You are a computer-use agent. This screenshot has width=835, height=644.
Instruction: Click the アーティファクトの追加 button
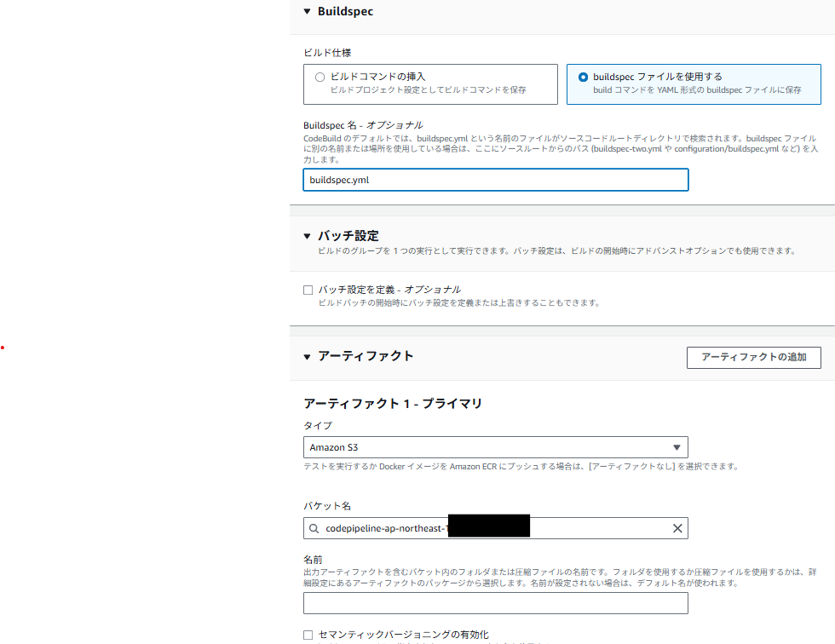(753, 357)
